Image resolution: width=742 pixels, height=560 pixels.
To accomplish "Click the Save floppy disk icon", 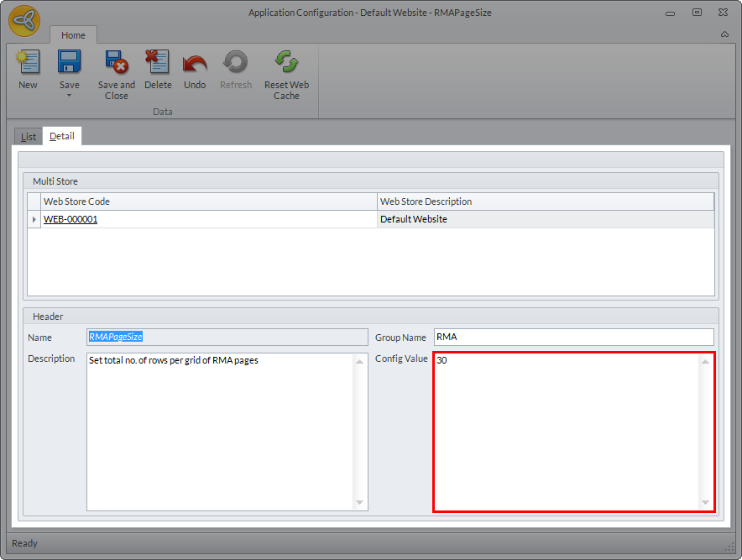I will [69, 63].
